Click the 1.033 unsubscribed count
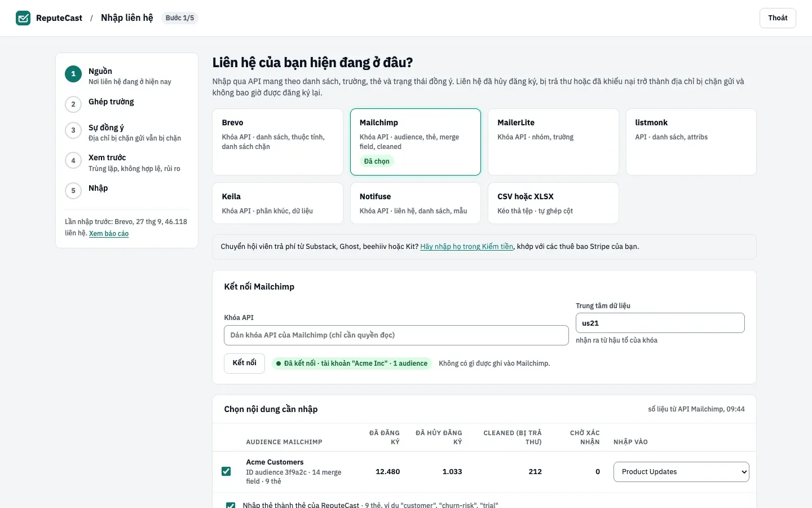The height and width of the screenshot is (508, 812). click(452, 472)
